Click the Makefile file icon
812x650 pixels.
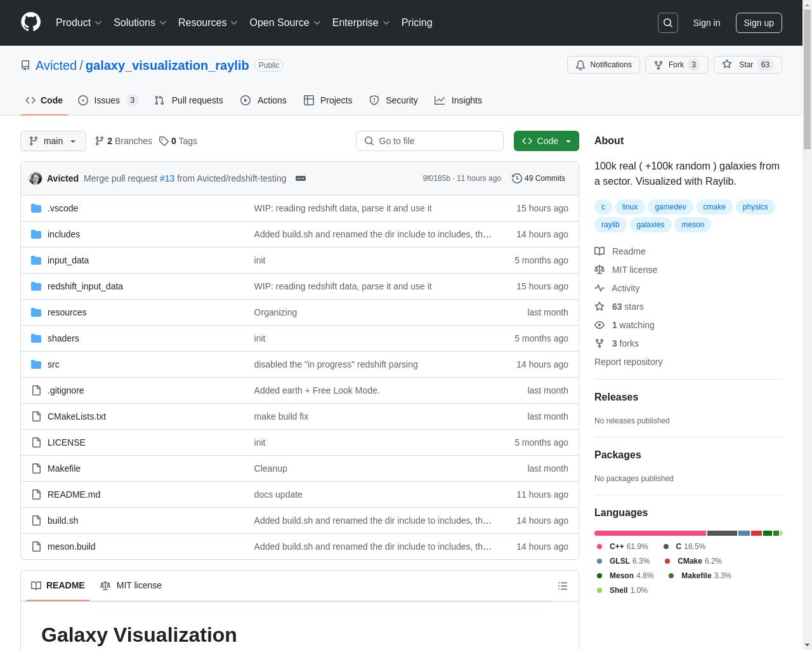click(36, 468)
